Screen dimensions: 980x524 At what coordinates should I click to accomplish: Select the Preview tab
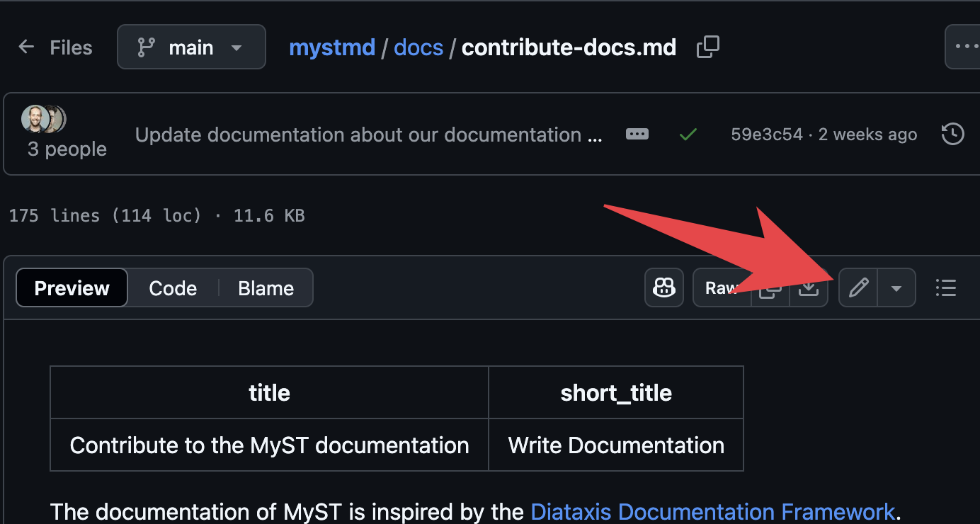(71, 287)
